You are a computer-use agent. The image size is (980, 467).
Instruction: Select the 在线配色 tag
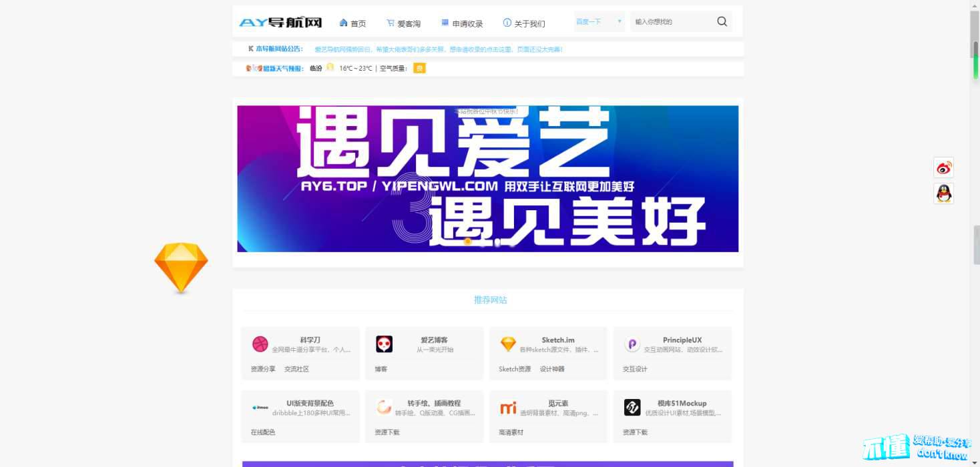(x=263, y=432)
